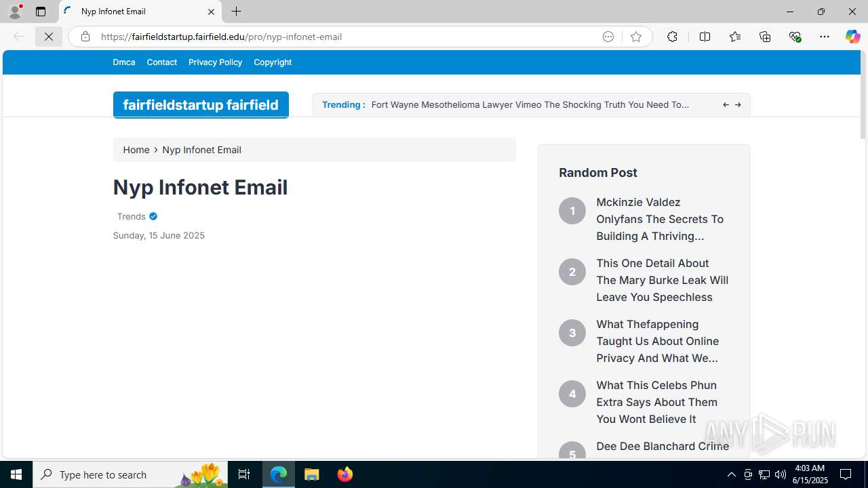This screenshot has height=488, width=868.
Task: Open Collections icon
Action: coord(765,37)
